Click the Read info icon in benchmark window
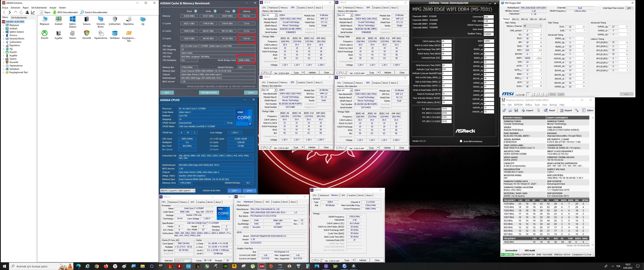Screen dimensions: 644x270 (195, 11)
